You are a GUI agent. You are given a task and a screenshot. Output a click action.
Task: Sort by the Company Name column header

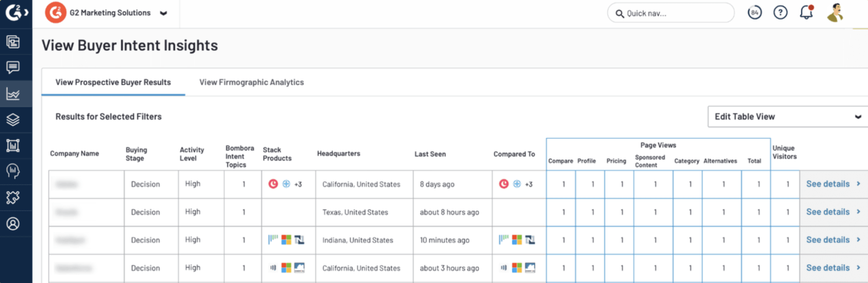coord(75,154)
